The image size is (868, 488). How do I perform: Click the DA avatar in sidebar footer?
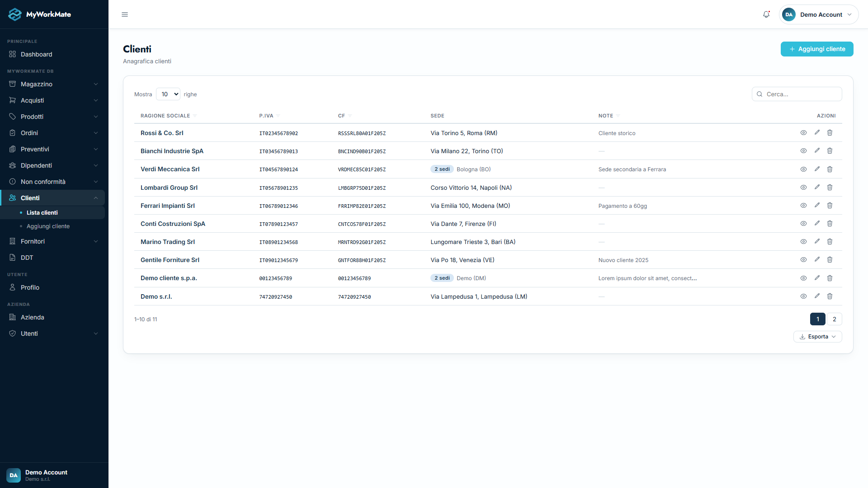[x=14, y=475]
